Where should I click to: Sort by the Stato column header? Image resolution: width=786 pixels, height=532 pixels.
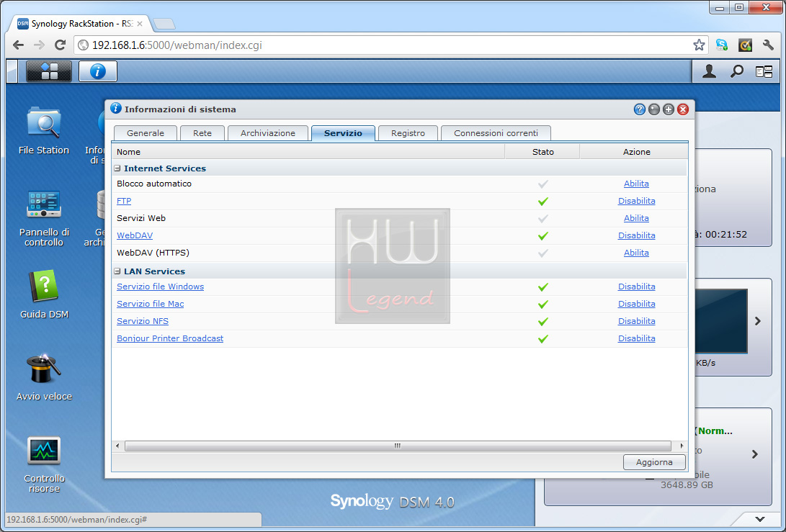(542, 152)
